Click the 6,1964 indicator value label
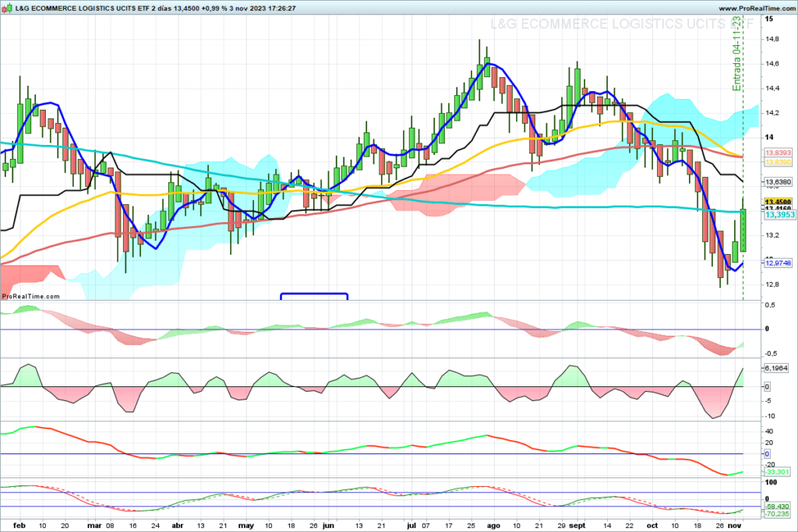 point(775,368)
